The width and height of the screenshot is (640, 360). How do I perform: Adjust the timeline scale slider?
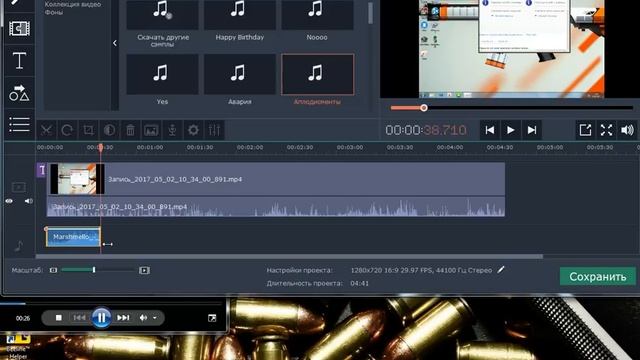(x=94, y=270)
